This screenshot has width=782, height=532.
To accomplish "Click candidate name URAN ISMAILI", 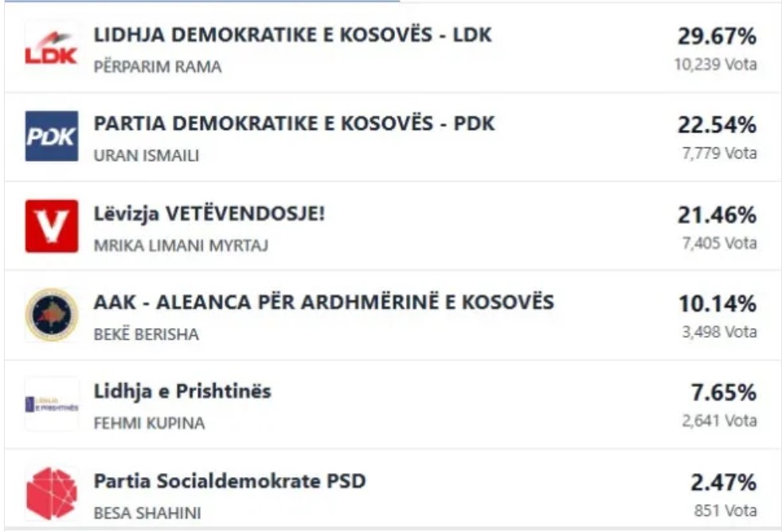I will coord(146,156).
